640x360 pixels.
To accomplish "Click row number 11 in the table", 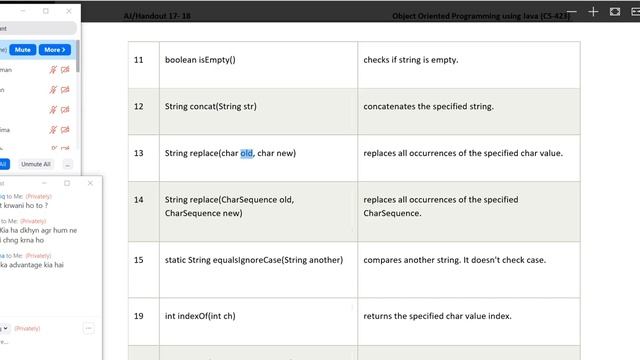I will pos(139,60).
